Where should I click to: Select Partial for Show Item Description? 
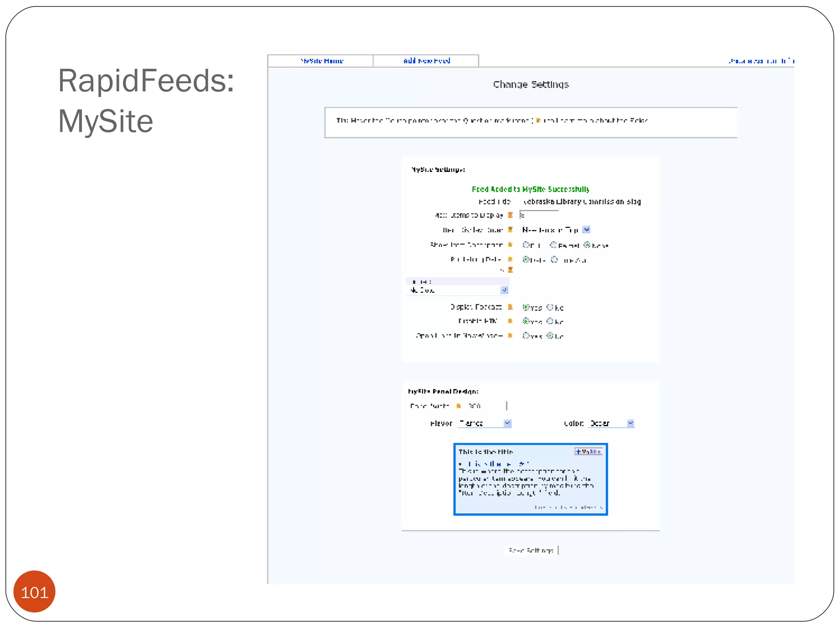point(553,245)
